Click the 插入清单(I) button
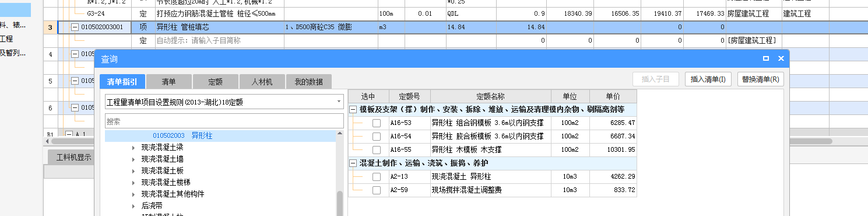 pos(708,79)
